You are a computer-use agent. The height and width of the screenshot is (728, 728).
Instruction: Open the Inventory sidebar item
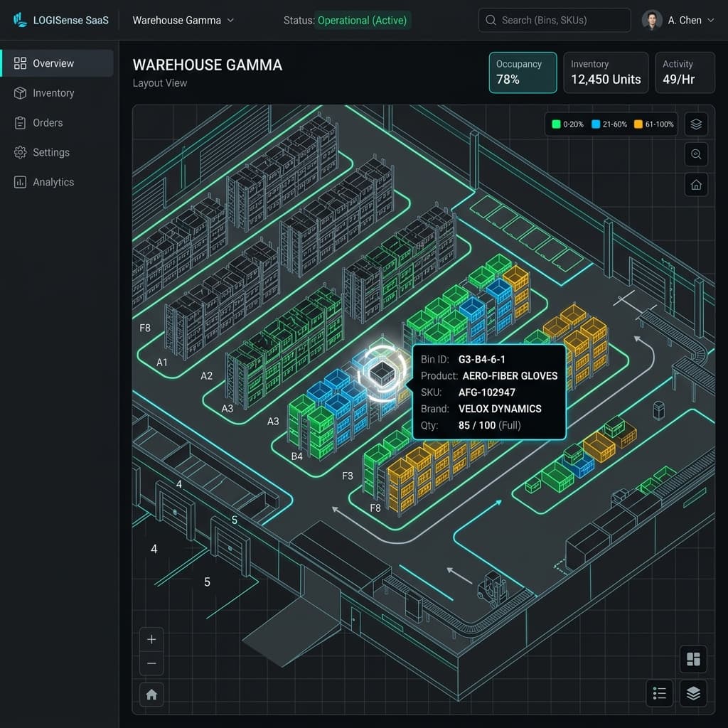click(x=57, y=93)
